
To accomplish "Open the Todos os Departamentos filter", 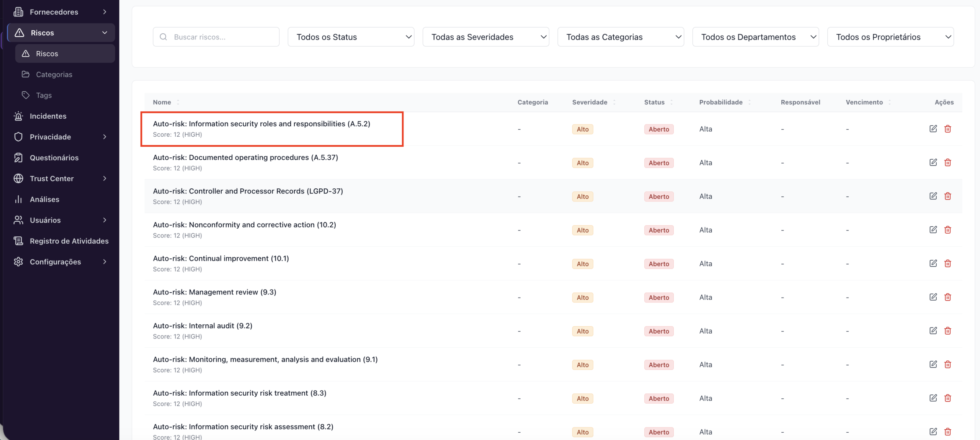I will [756, 37].
